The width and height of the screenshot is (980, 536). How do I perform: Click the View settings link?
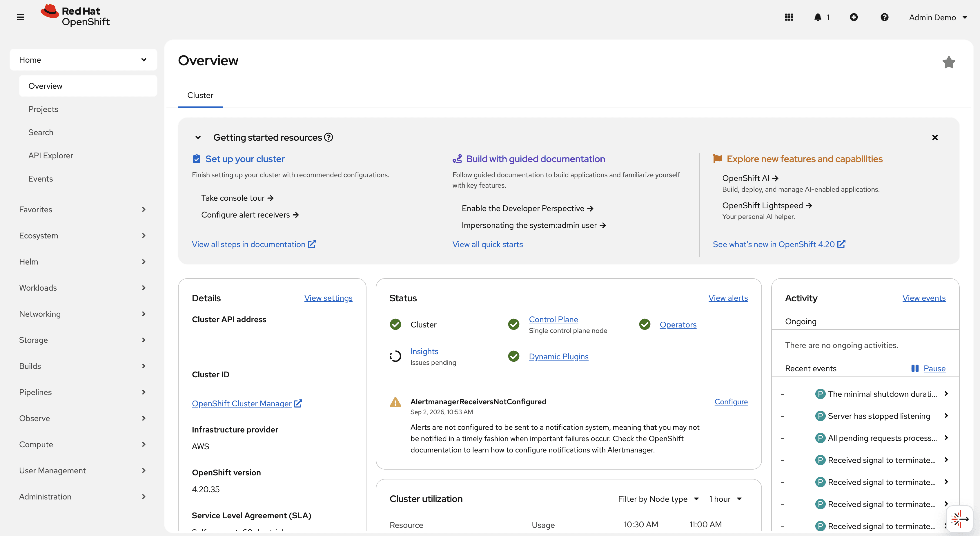[x=328, y=298]
